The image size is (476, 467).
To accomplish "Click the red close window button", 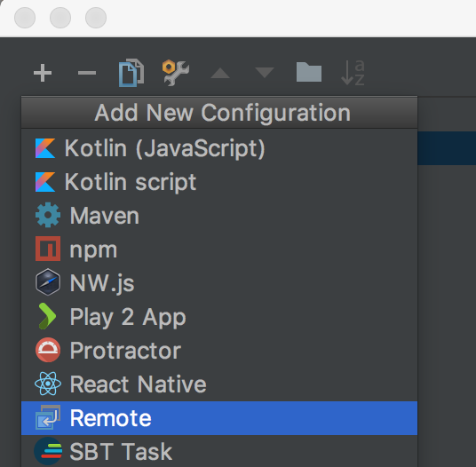I will [25, 18].
